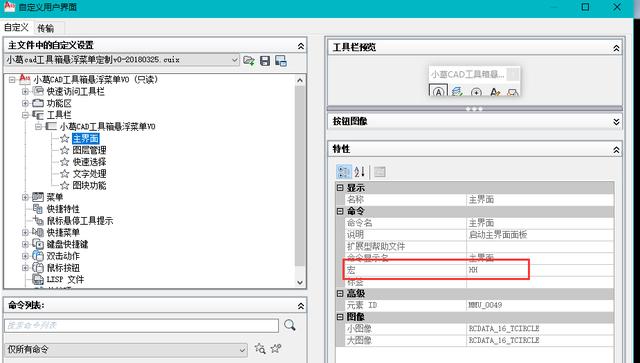
Task: Click the circle-plus icon in toolbar preview
Action: [x=476, y=92]
